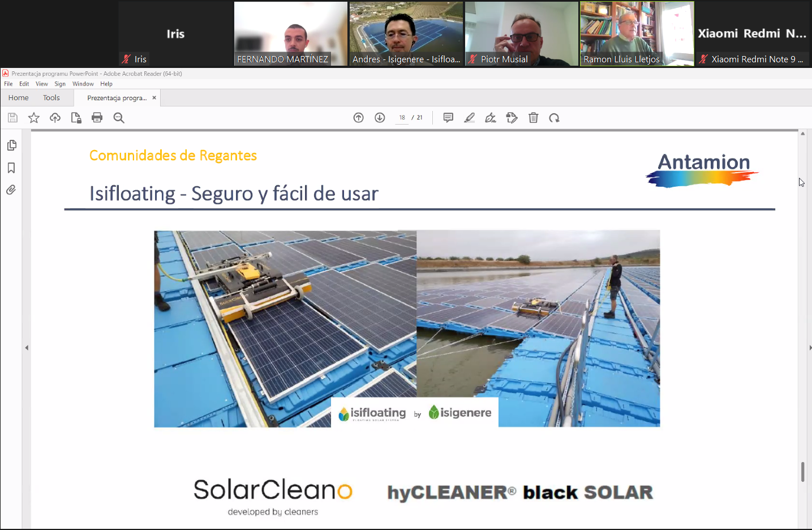
Task: Open the Window menu
Action: tap(83, 84)
